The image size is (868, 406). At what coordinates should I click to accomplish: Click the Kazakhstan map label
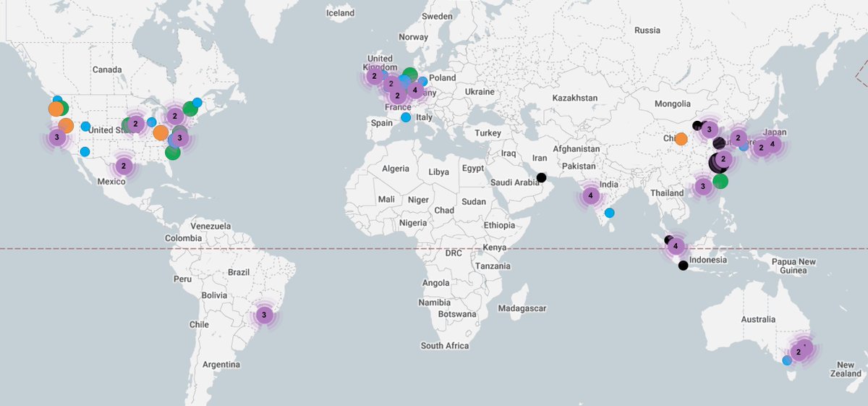tap(575, 98)
